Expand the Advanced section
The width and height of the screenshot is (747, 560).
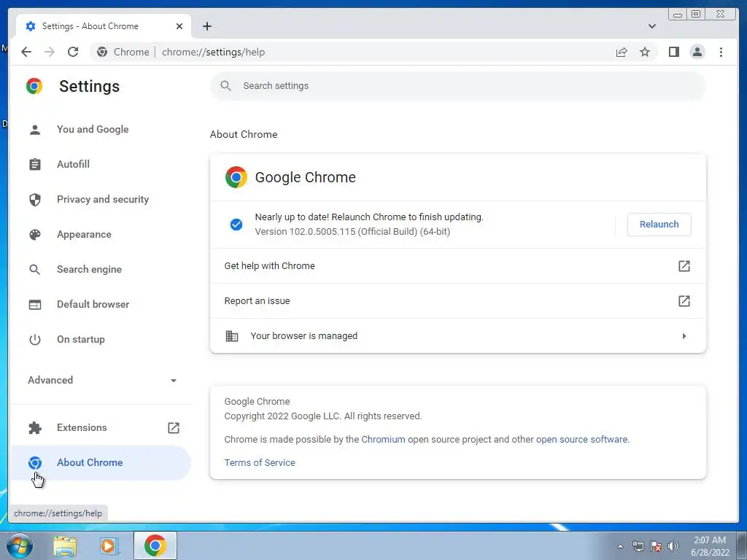101,380
